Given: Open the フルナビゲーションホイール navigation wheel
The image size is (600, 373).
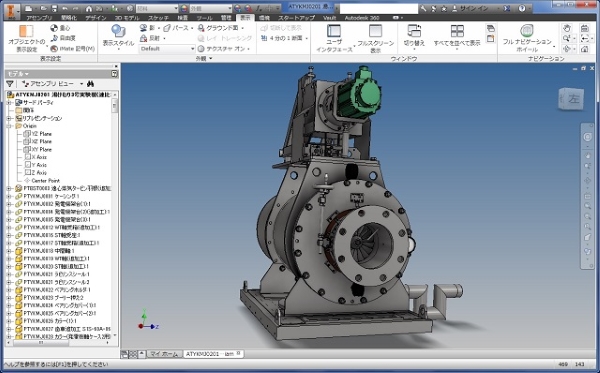Looking at the screenshot, I should click(527, 38).
